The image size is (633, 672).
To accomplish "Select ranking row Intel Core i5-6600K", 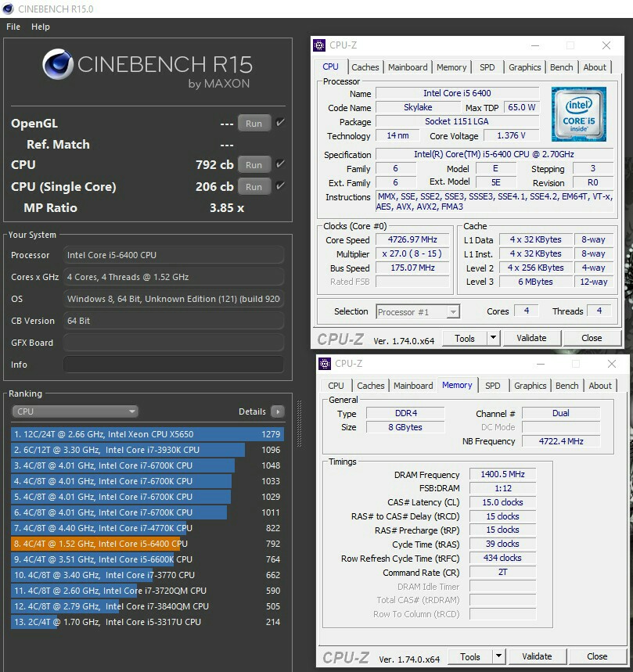I will pos(147,559).
